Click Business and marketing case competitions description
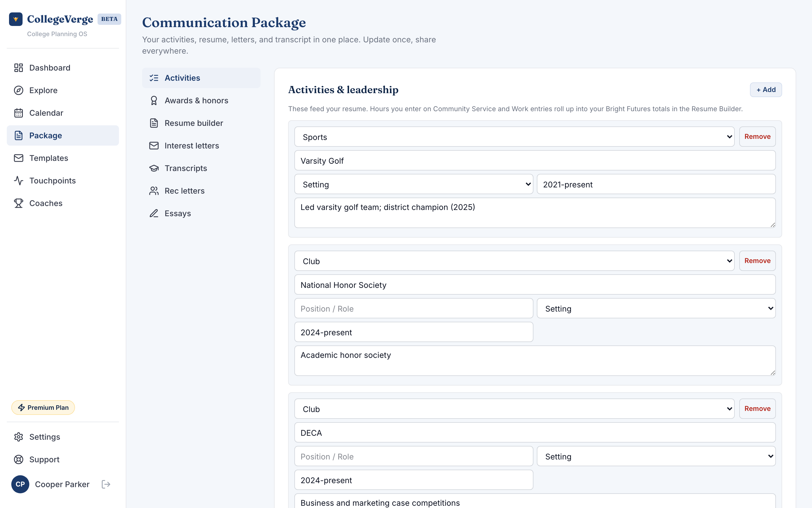Viewport: 812px width, 508px height. (535, 501)
